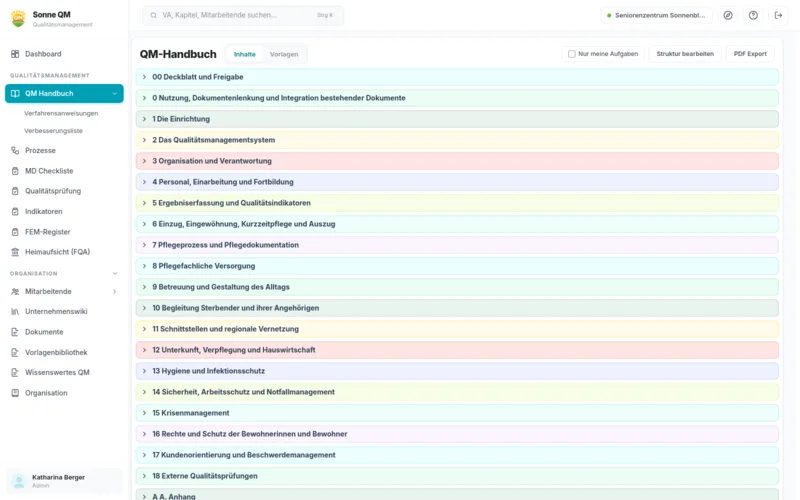Open chapter 17 Kundenorientierung und Beschwerdemanagement

tap(457, 455)
